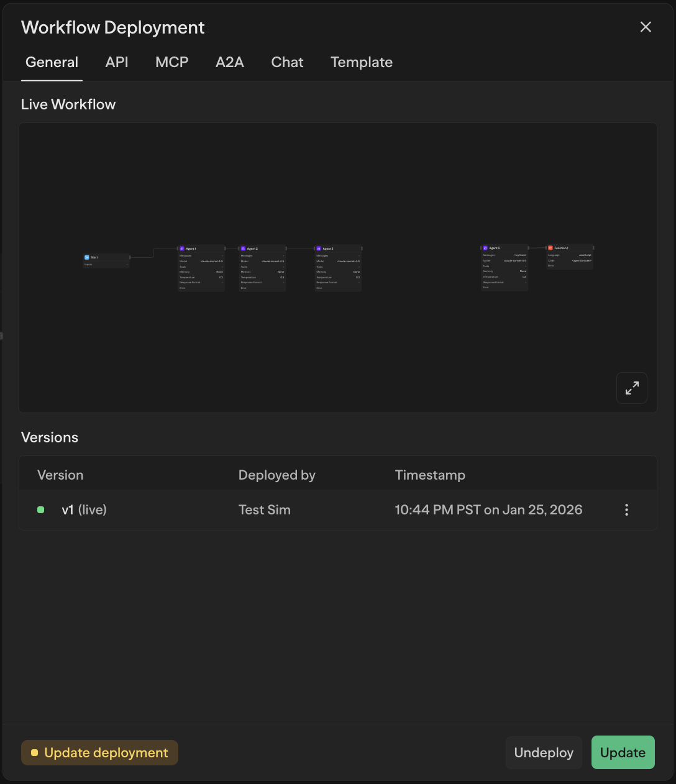The image size is (676, 784).
Task: Click the red Function 1 block icon
Action: (550, 248)
